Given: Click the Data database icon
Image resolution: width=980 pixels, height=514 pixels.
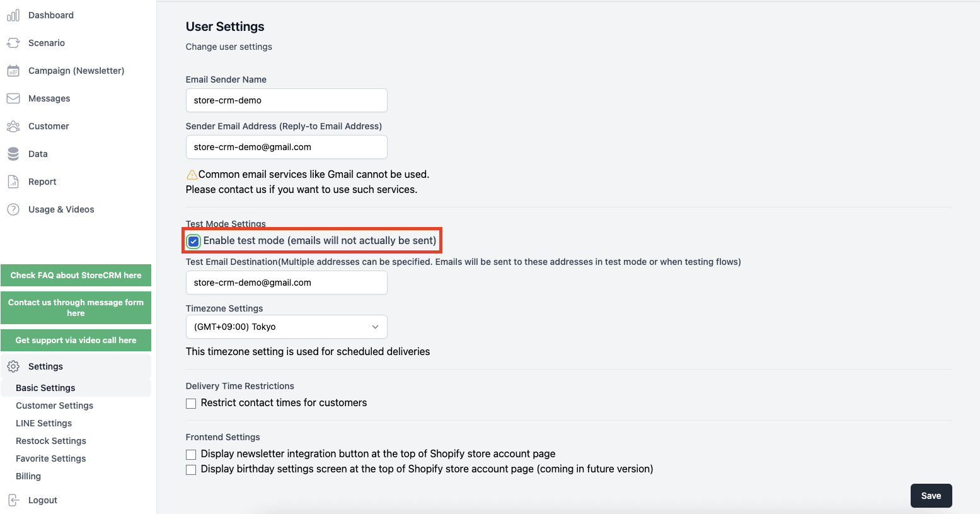Looking at the screenshot, I should [13, 154].
